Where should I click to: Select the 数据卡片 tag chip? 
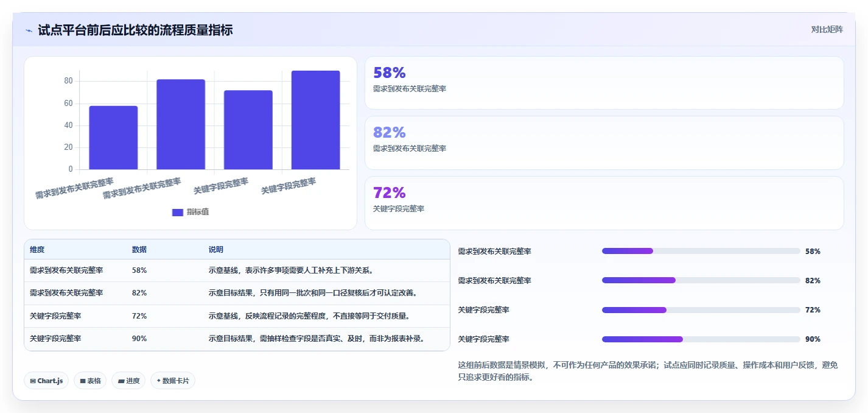(x=173, y=381)
